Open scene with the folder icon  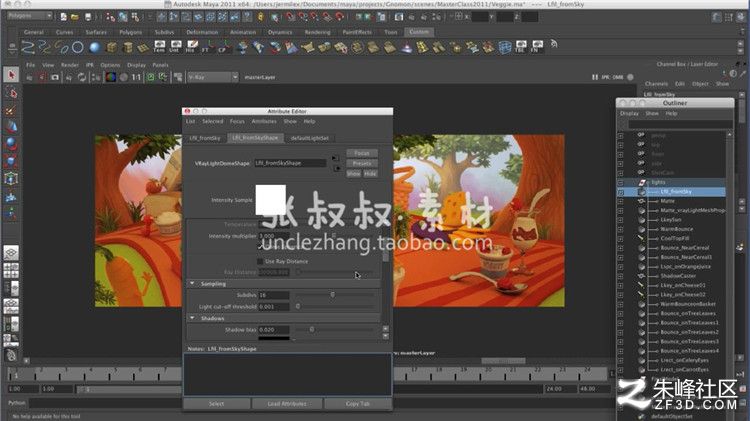tap(75, 17)
